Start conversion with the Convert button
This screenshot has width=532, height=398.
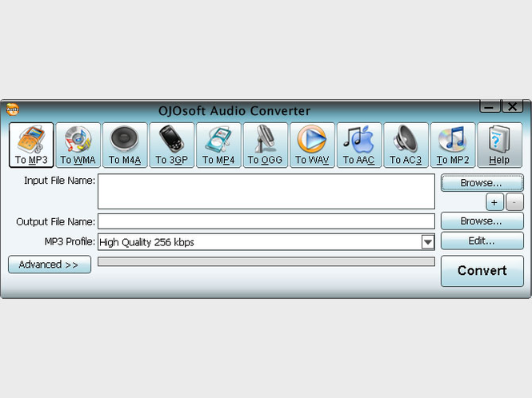coord(482,271)
